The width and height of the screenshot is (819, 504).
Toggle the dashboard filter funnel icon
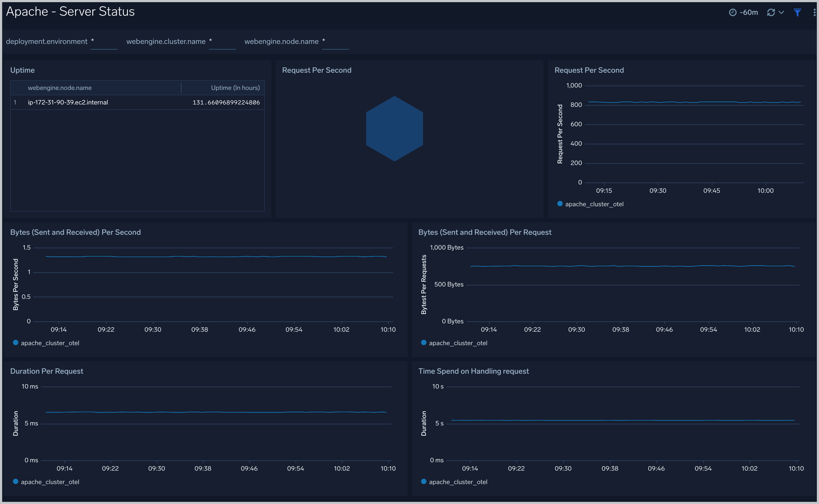(x=797, y=12)
